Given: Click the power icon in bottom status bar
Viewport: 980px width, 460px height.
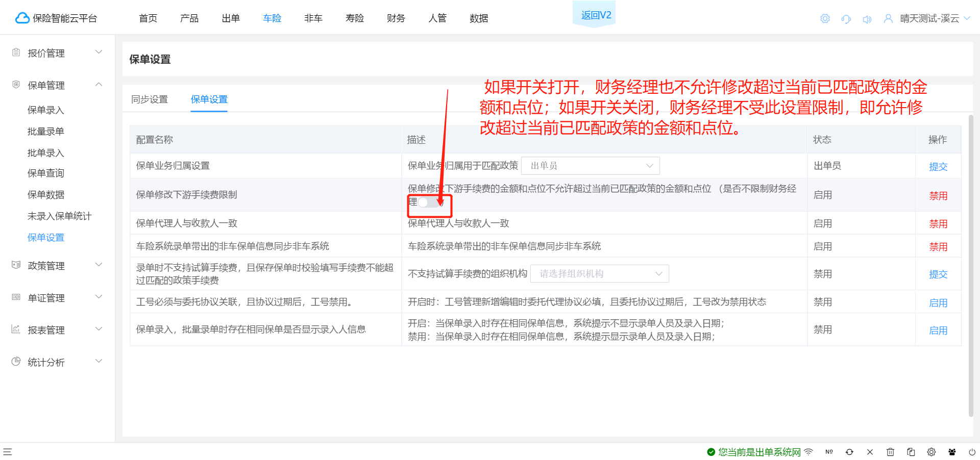Looking at the screenshot, I should pyautogui.click(x=972, y=452).
